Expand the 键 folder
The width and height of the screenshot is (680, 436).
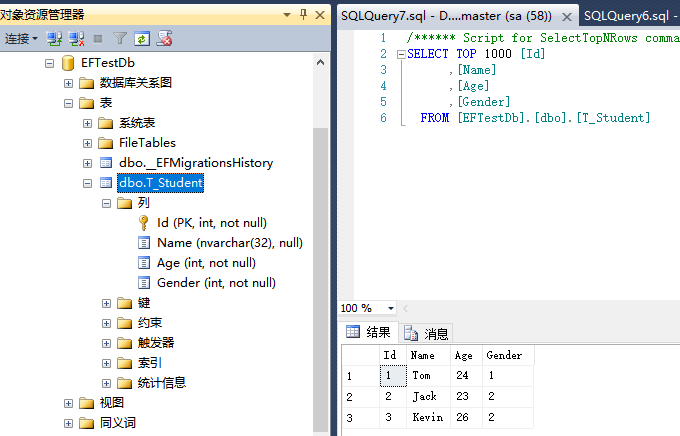point(107,304)
